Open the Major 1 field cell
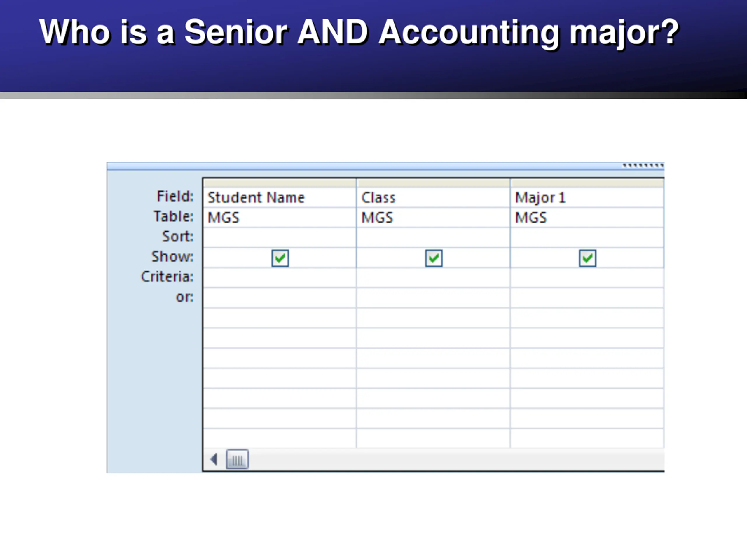The width and height of the screenshot is (747, 560). (587, 197)
